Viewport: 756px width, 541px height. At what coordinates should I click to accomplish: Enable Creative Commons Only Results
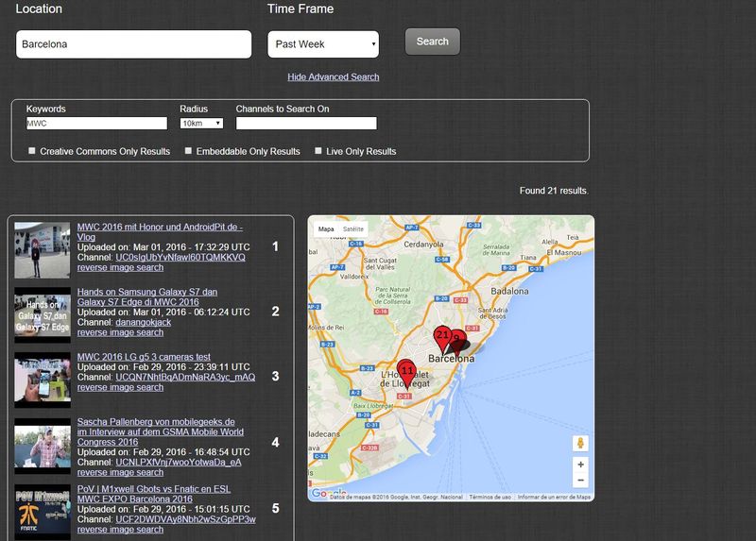point(32,151)
